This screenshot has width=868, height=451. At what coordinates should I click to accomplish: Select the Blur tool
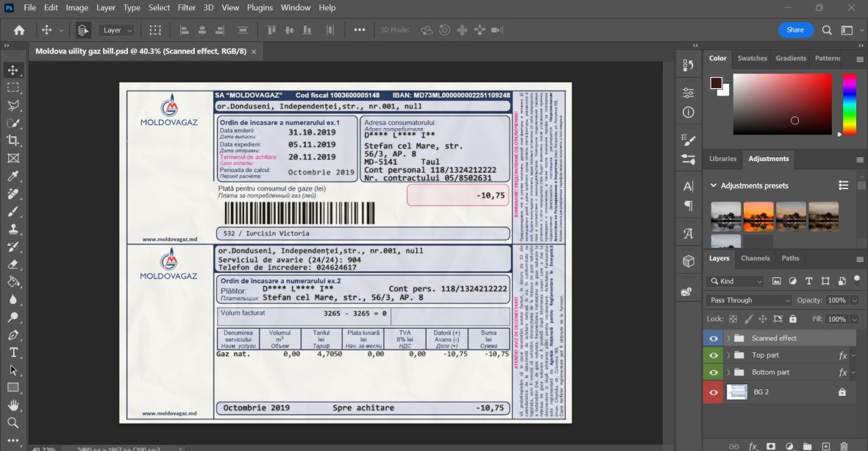click(x=13, y=299)
